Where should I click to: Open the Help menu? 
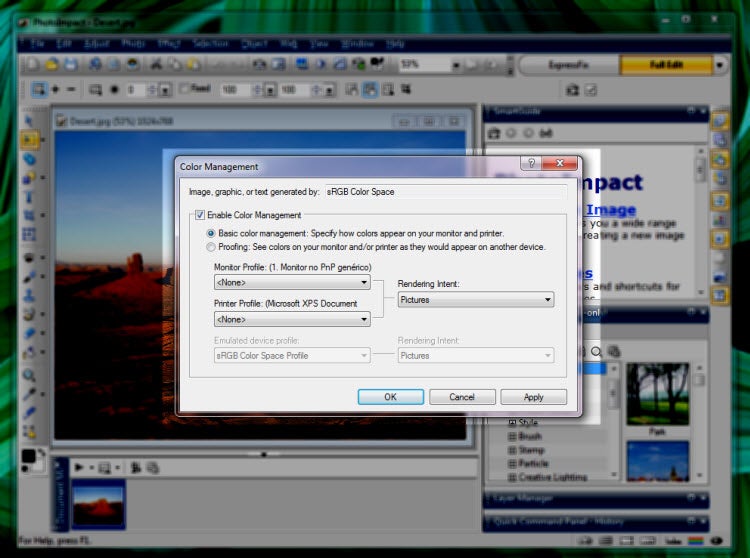(395, 44)
